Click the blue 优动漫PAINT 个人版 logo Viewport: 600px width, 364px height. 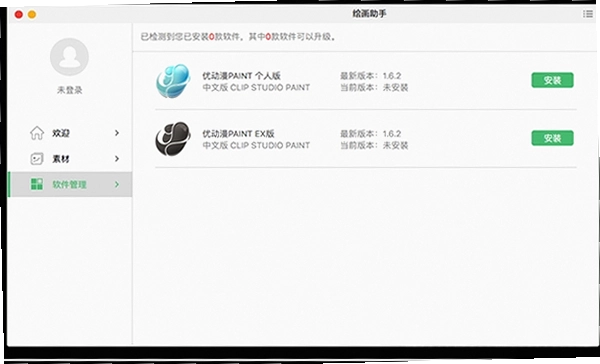[x=173, y=81]
